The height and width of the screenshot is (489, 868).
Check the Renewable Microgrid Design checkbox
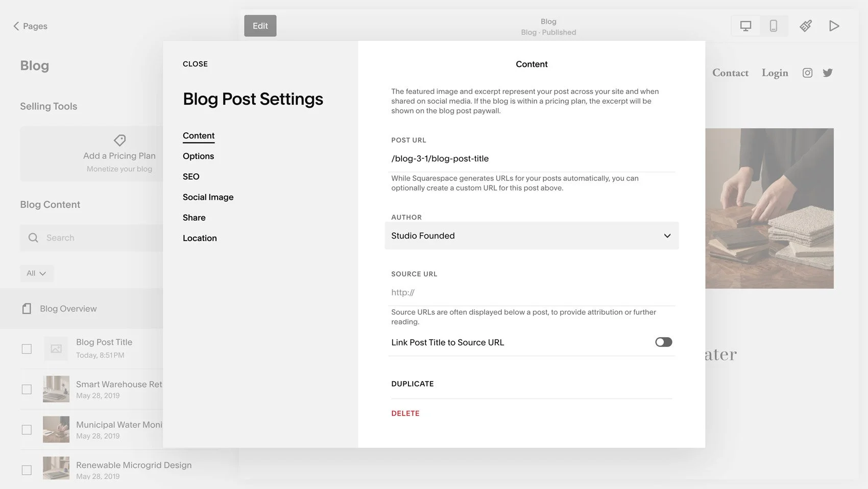[27, 470]
